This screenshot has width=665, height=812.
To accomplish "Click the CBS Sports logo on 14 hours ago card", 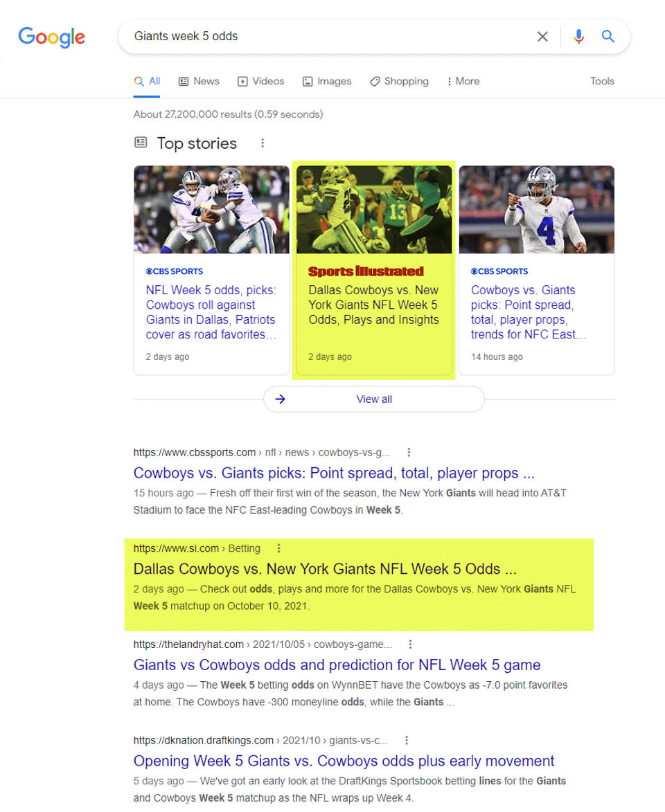I will [x=499, y=271].
